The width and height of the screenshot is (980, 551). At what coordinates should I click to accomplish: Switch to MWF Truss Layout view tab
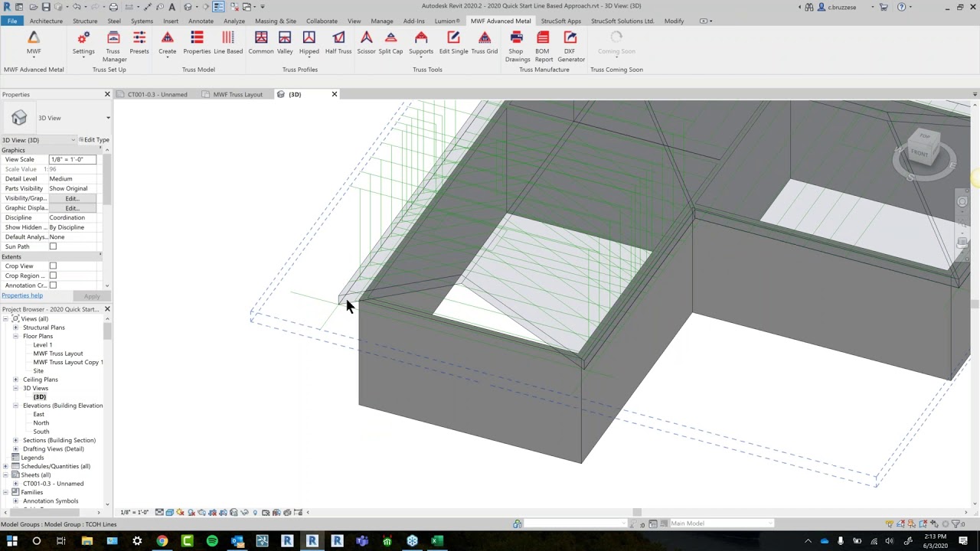[x=237, y=94]
